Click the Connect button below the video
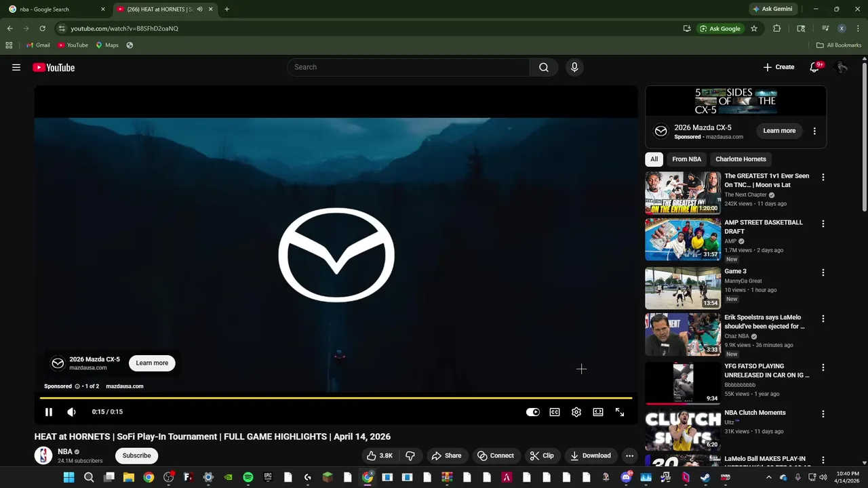The height and width of the screenshot is (488, 868). 496,455
